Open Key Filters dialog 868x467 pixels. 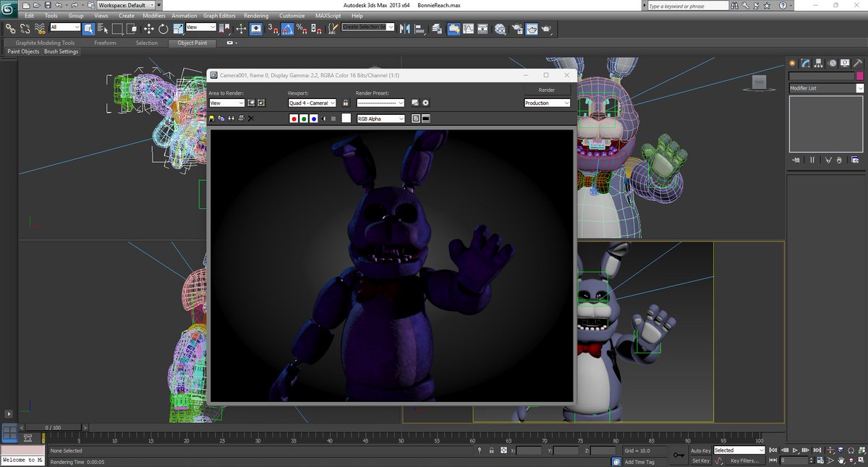(745, 460)
